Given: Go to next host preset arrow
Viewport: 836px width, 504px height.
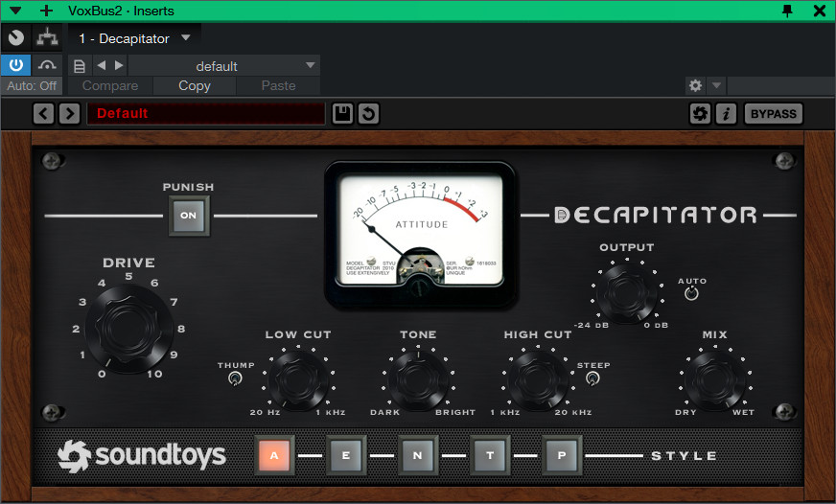Looking at the screenshot, I should [x=119, y=65].
